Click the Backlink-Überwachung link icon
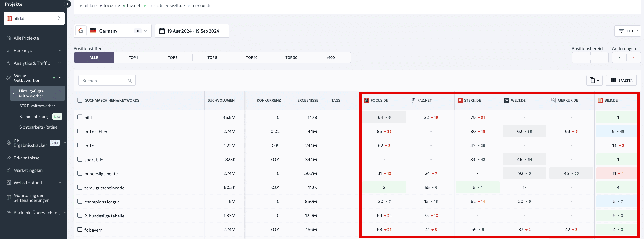This screenshot has height=239, width=644. [9, 213]
